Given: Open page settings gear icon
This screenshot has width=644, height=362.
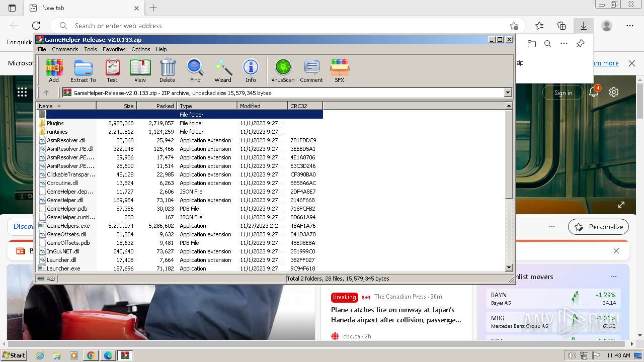Looking at the screenshot, I should [614, 92].
